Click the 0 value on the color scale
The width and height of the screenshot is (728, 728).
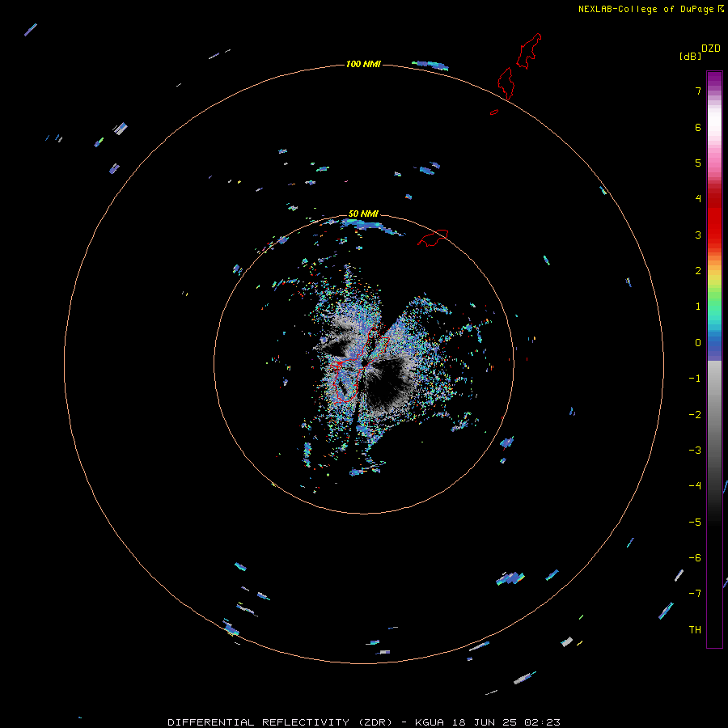[x=698, y=343]
